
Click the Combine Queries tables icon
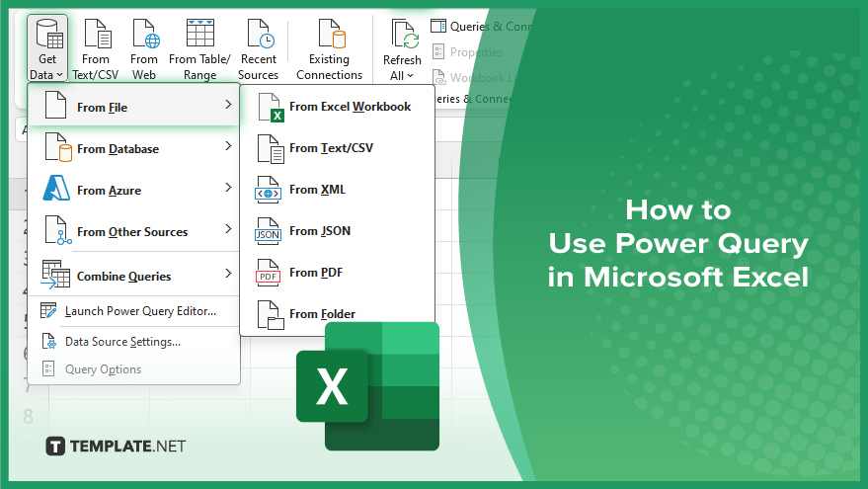pos(55,274)
